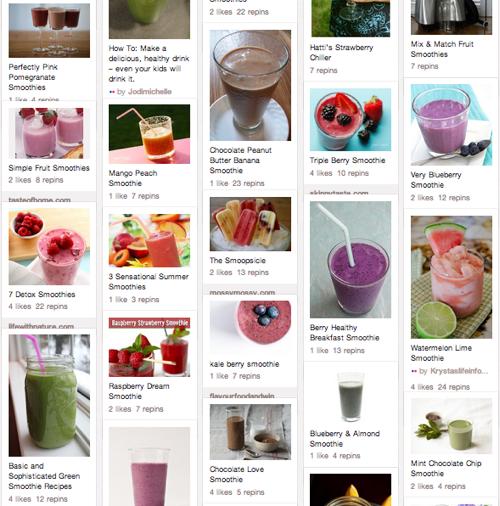Open the green smoothie mason jar pin
This screenshot has width=500, height=506.
(49, 395)
